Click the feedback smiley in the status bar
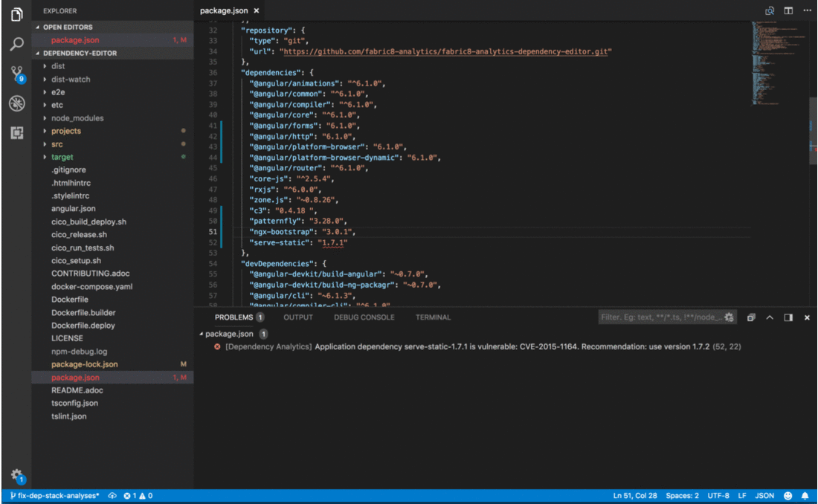The width and height of the screenshot is (818, 504). coord(788,494)
